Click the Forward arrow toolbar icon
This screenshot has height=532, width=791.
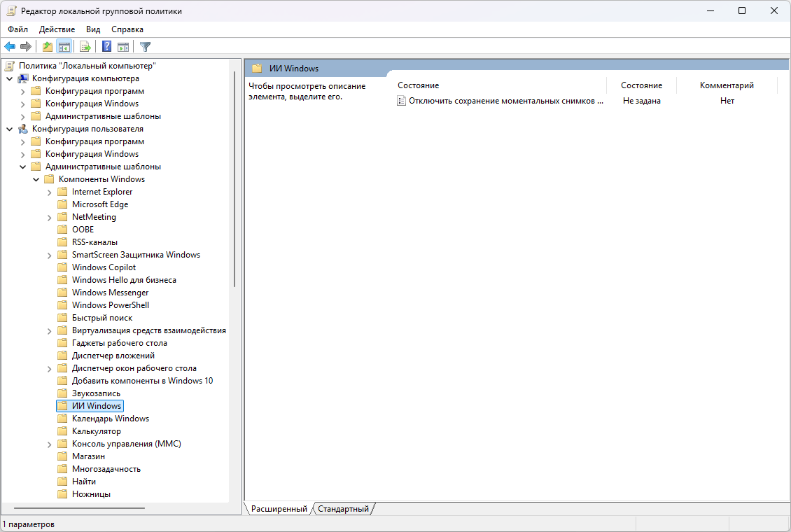pos(26,47)
